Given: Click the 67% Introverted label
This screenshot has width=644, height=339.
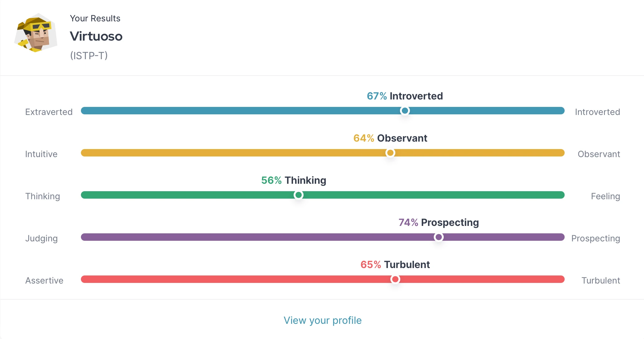Looking at the screenshot, I should pyautogui.click(x=405, y=96).
